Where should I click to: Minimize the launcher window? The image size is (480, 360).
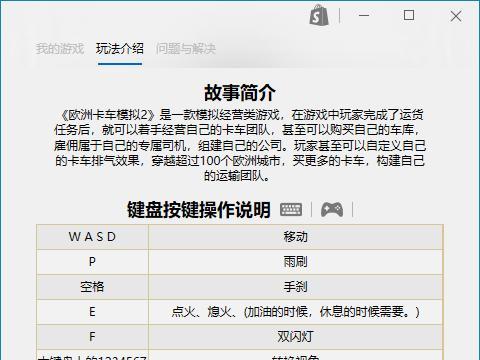[x=364, y=15]
